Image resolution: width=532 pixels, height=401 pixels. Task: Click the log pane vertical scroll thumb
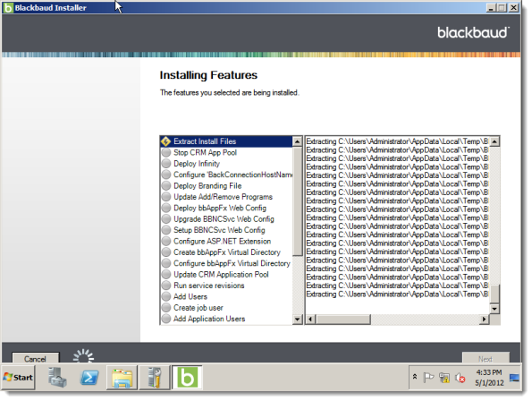point(494,294)
